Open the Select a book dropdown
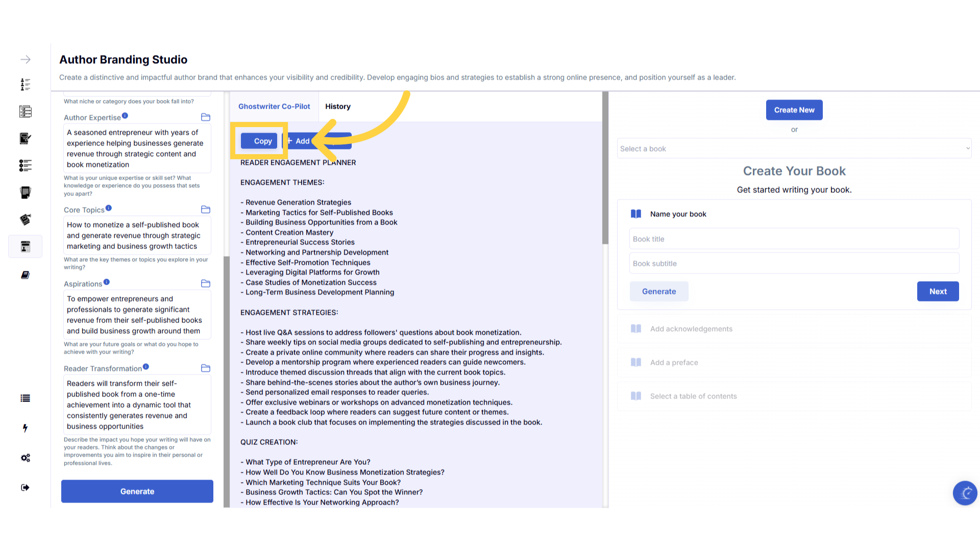This screenshot has width=980, height=551. coord(794,148)
